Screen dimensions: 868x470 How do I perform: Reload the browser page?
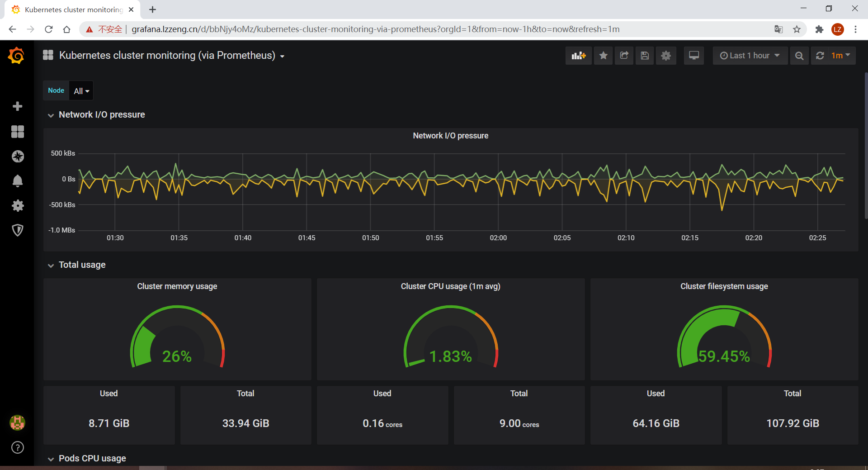coord(49,29)
